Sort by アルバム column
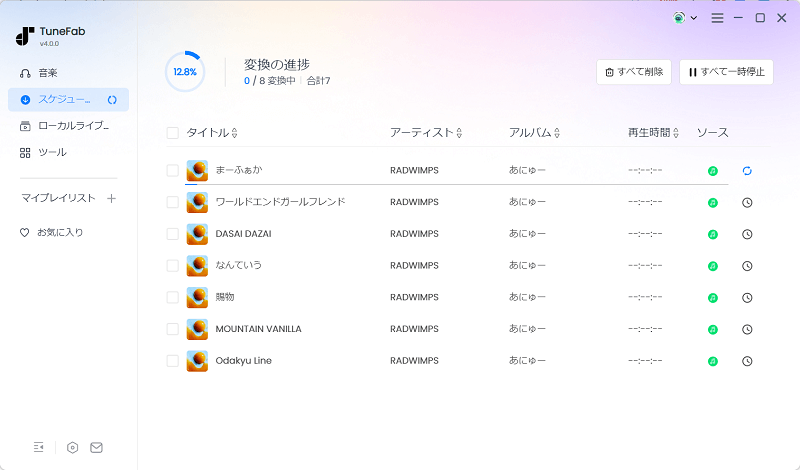The height and width of the screenshot is (470, 800). 534,133
